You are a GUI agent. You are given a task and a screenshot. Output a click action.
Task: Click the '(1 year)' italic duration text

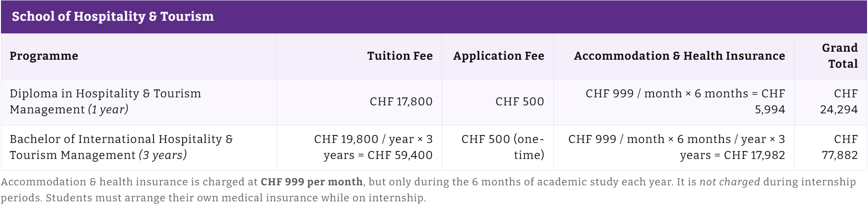tap(108, 110)
